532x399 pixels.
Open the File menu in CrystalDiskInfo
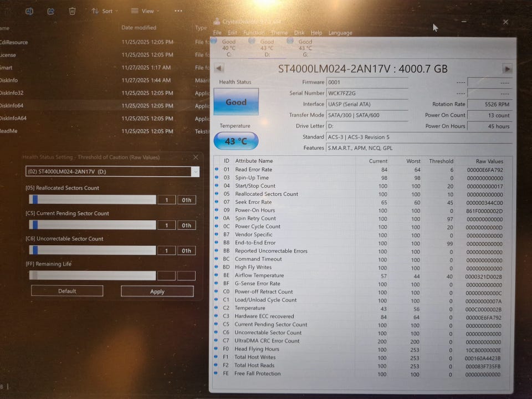click(x=217, y=33)
